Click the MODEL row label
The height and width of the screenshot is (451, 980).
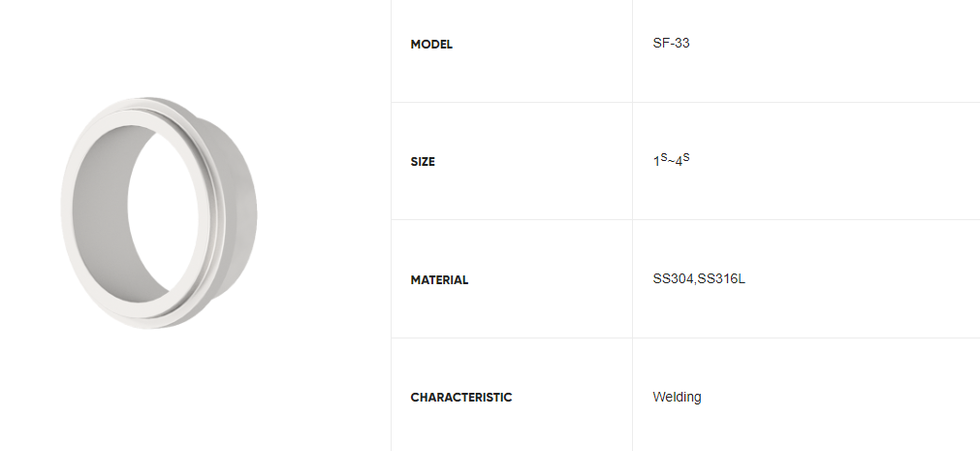(x=431, y=44)
